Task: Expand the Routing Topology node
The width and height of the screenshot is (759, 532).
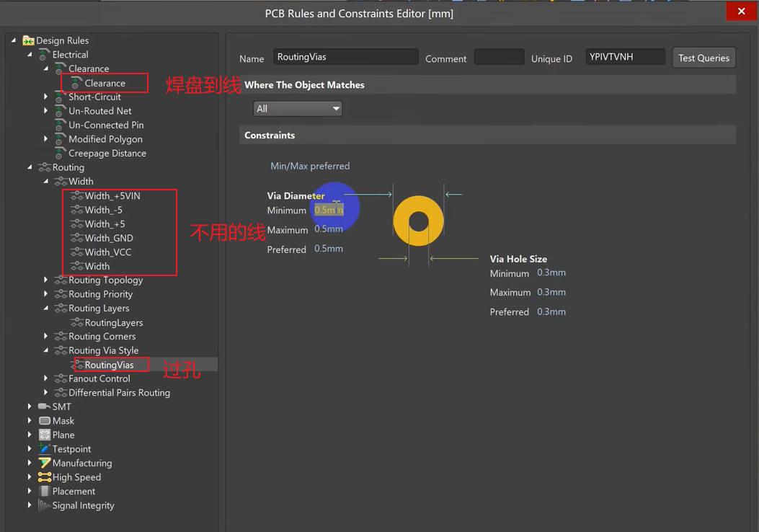Action: click(x=46, y=279)
